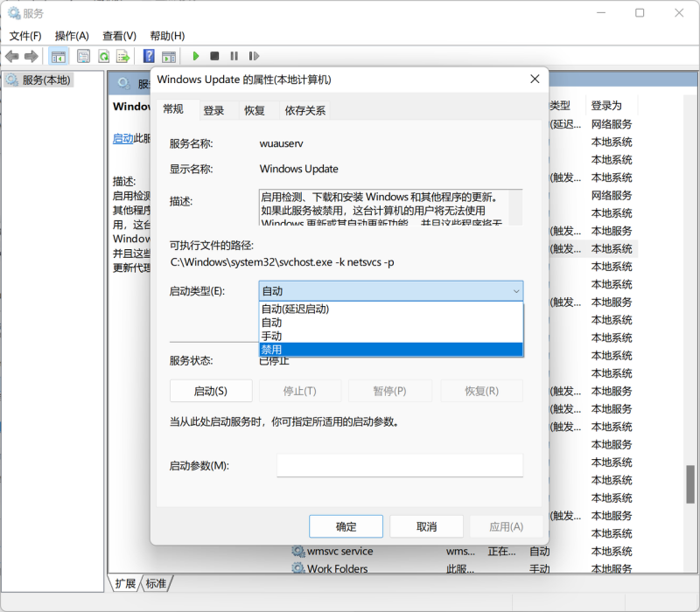Click the 暂停(P) button
This screenshot has height=612, width=700.
click(389, 391)
